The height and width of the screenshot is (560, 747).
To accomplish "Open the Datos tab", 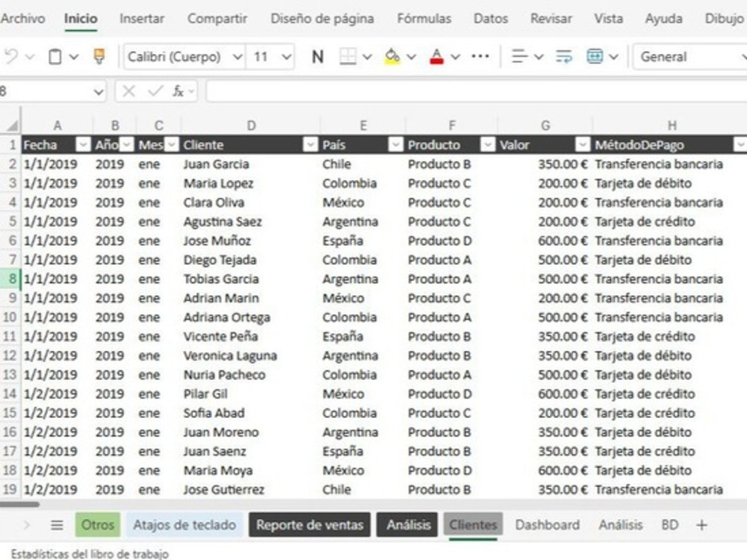I will pos(491,19).
